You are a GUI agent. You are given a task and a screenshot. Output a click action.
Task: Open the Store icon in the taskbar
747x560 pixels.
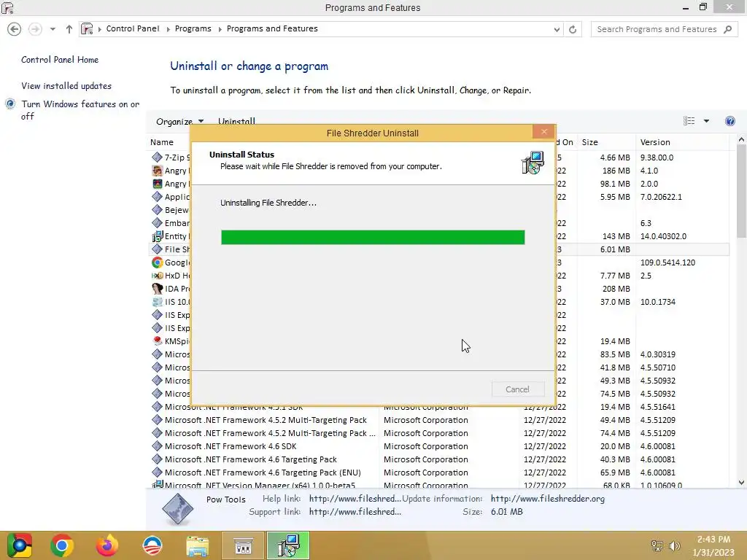click(x=243, y=545)
